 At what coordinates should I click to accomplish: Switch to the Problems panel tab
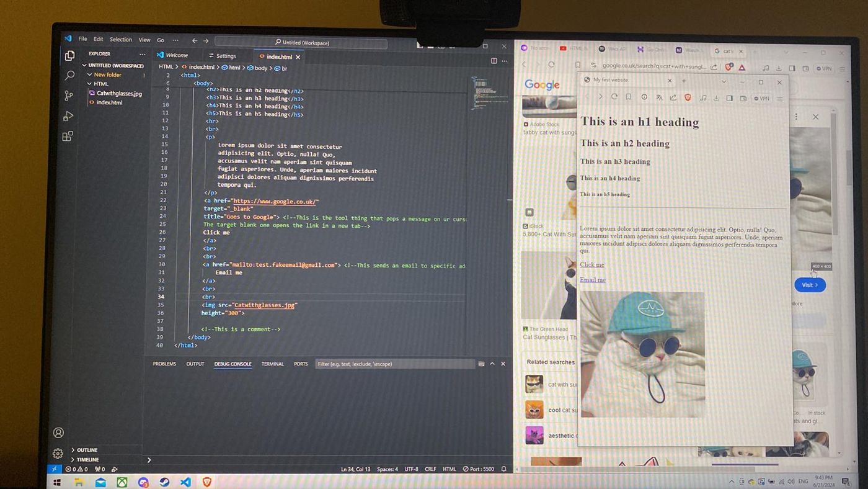point(164,364)
